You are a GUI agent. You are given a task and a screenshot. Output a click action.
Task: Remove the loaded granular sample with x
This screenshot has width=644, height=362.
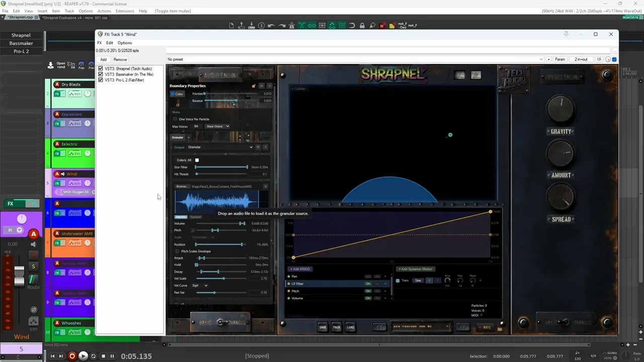coord(266,187)
